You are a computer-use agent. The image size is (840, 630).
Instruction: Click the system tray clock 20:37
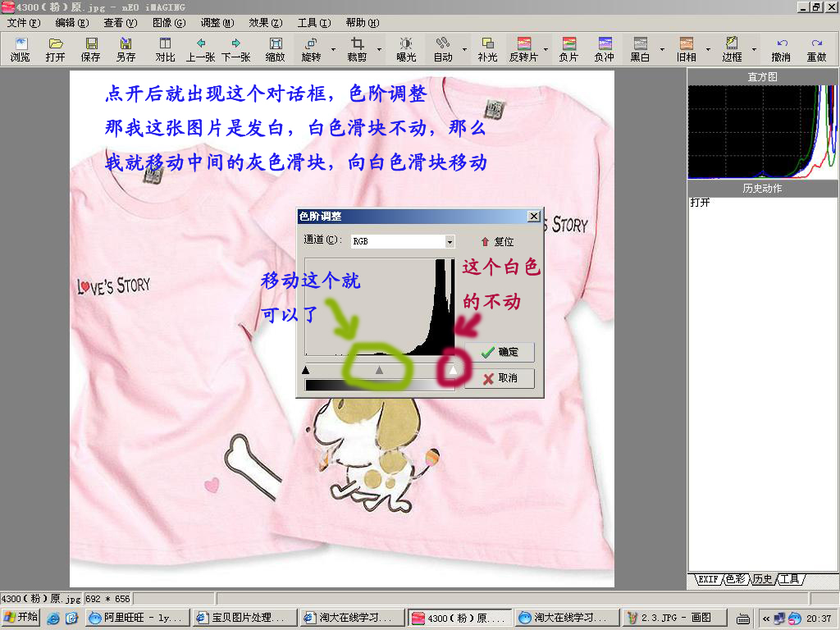(819, 619)
